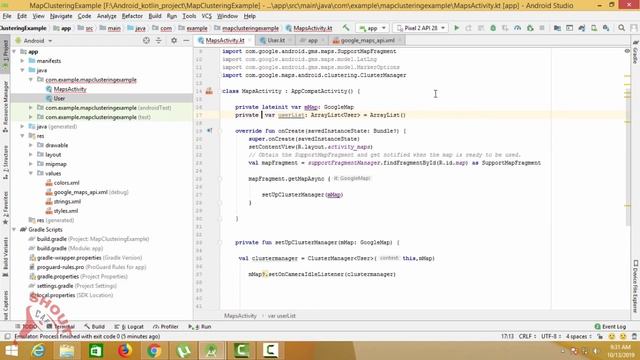The image size is (640, 360).
Task: Open File Explorer from the taskbar
Action: (x=67, y=351)
